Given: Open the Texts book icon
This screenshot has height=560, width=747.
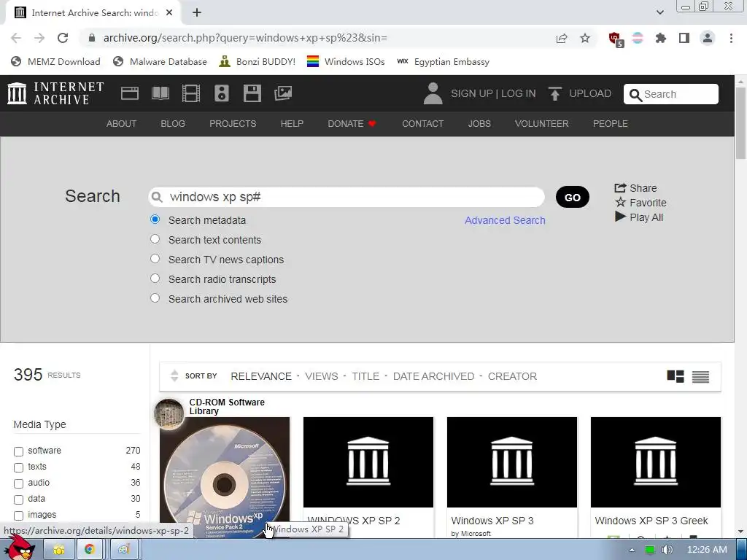Looking at the screenshot, I should pyautogui.click(x=160, y=93).
